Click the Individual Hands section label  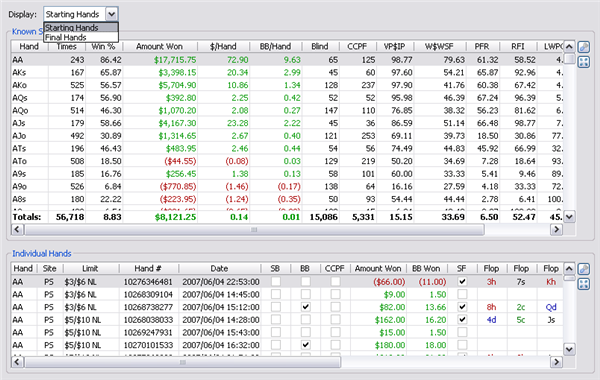(42, 253)
